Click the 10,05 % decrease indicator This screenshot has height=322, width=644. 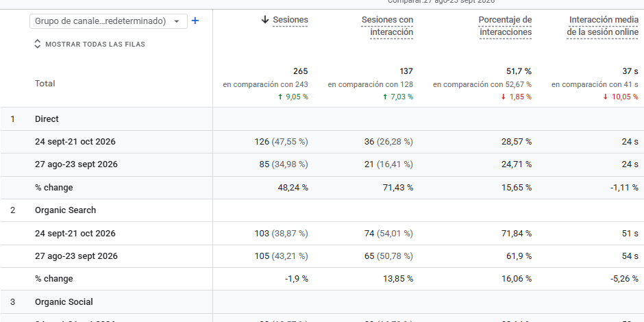coord(621,97)
